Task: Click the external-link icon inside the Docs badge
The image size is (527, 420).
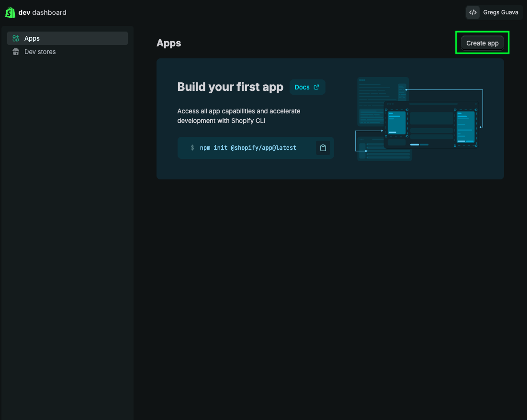Action: tap(316, 87)
